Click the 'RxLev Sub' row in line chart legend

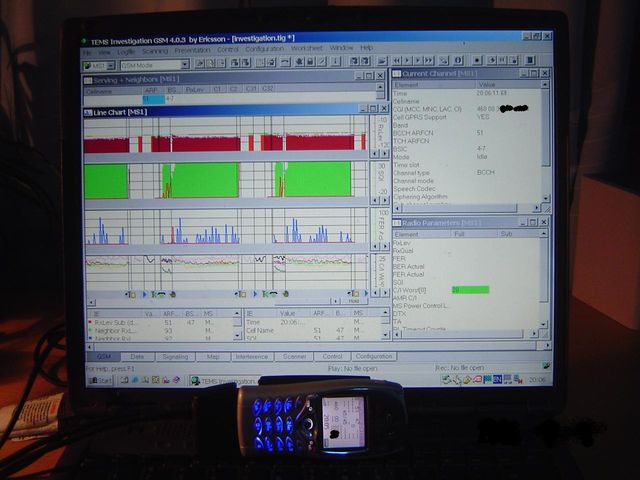[160, 322]
